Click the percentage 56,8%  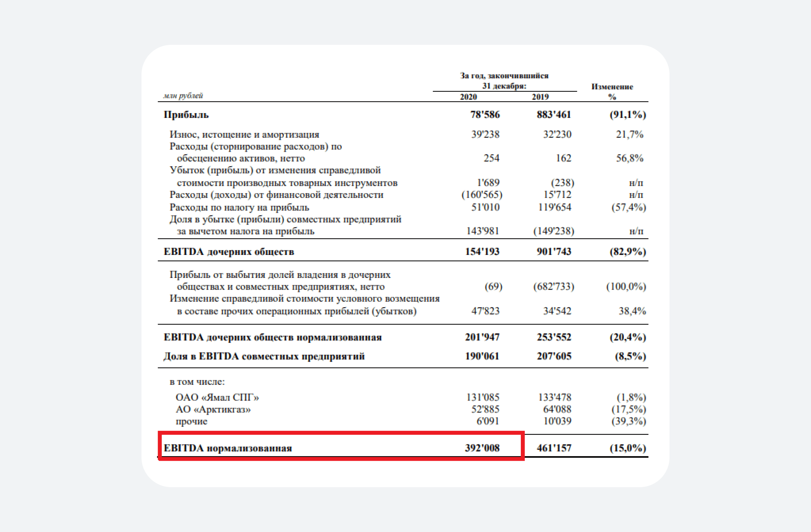click(x=629, y=158)
